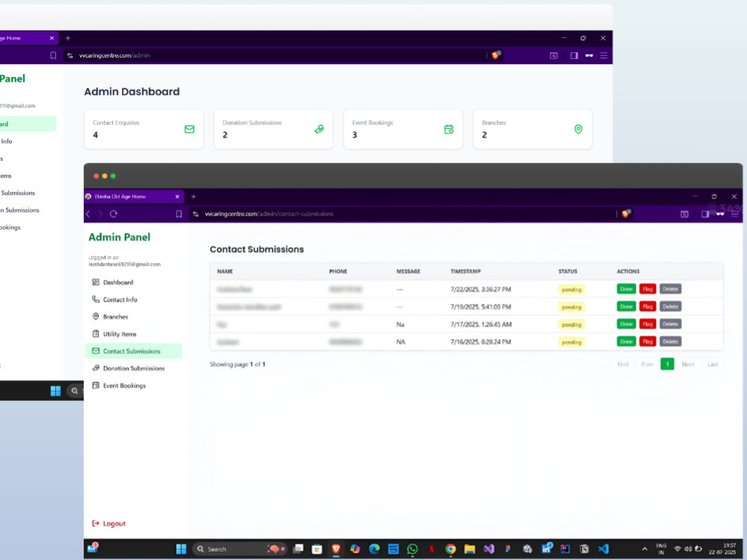Bookmark the admin page in back window
Screen dimensions: 747x560
[x=53, y=56]
